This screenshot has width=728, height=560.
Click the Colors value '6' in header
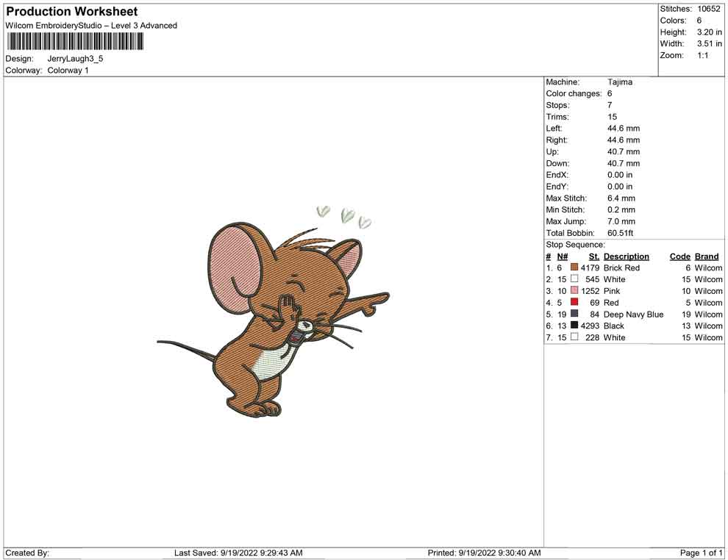click(x=699, y=21)
